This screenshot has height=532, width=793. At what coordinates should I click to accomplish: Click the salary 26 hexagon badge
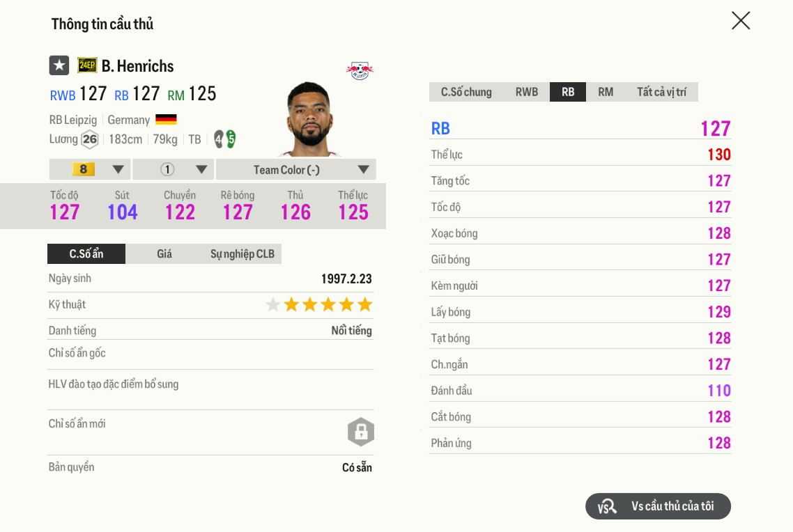[x=90, y=139]
